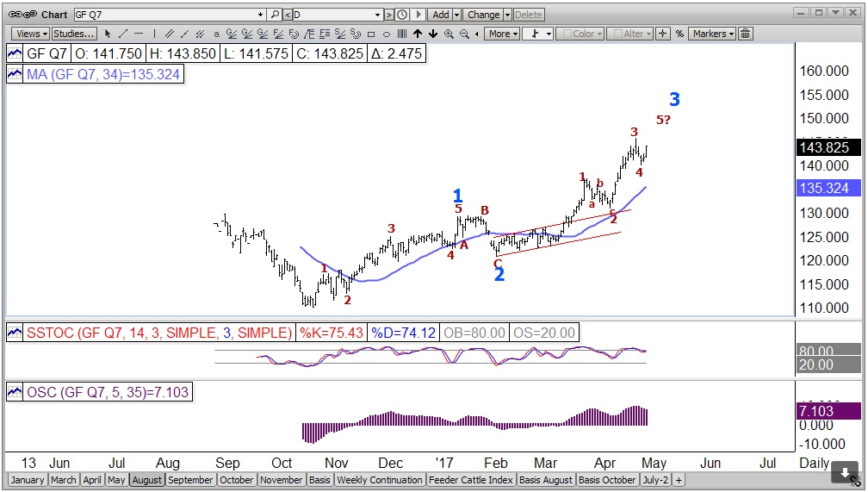Click the symbol search magnifier icon
Viewport: 868px width, 492px height.
click(x=276, y=15)
